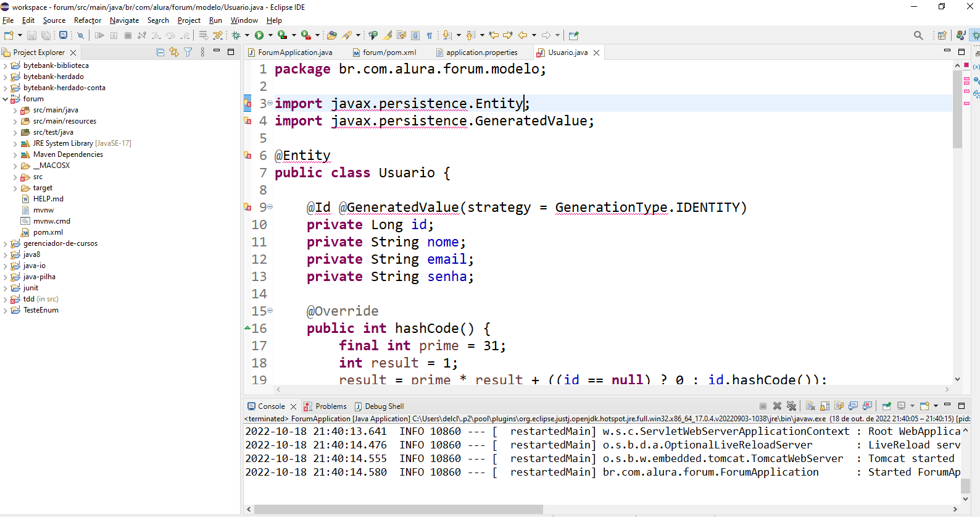Toggle Block Selection Mode
The image size is (980, 517).
[x=415, y=36]
